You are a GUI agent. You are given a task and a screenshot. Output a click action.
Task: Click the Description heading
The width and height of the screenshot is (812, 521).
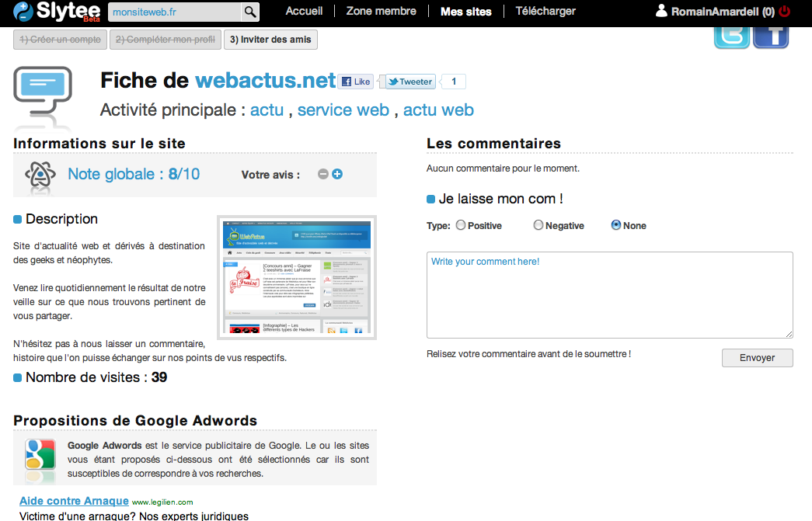click(61, 219)
